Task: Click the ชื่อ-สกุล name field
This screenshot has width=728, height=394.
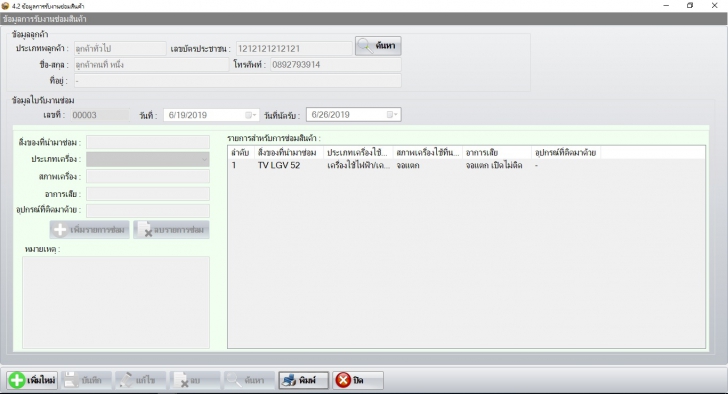Action: pyautogui.click(x=151, y=65)
